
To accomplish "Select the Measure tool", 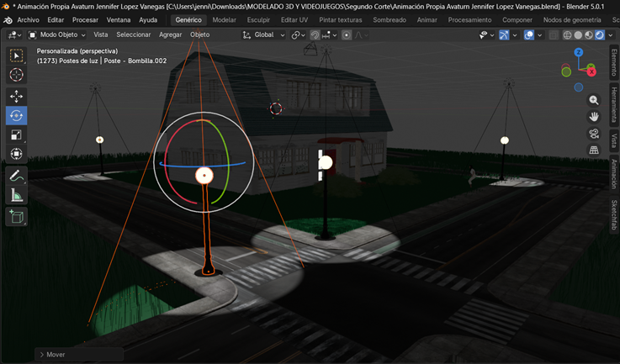I will click(x=16, y=196).
